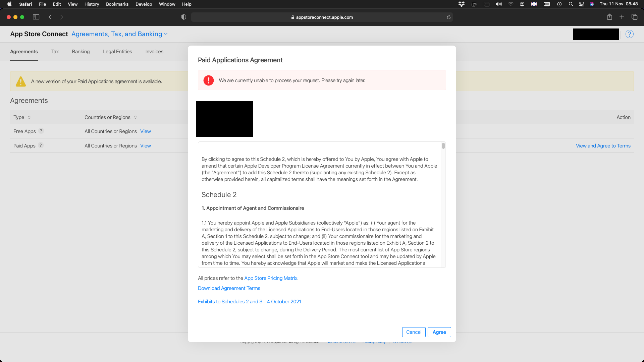
Task: Click View link for Free Apps row
Action: click(x=146, y=131)
